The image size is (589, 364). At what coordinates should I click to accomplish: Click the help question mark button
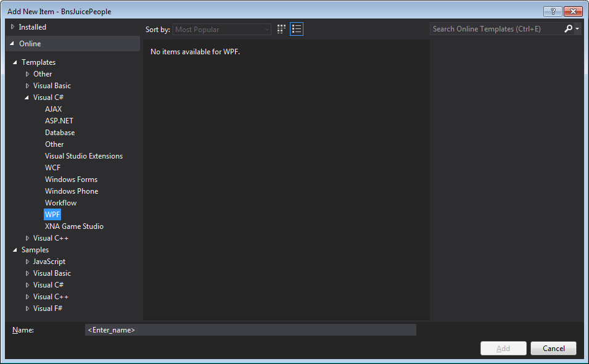tap(553, 11)
